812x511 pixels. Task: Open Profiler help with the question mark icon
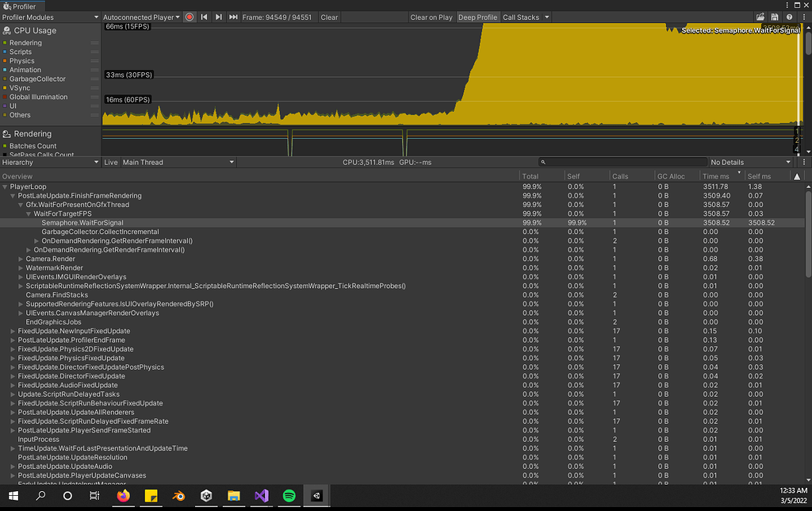click(x=788, y=17)
